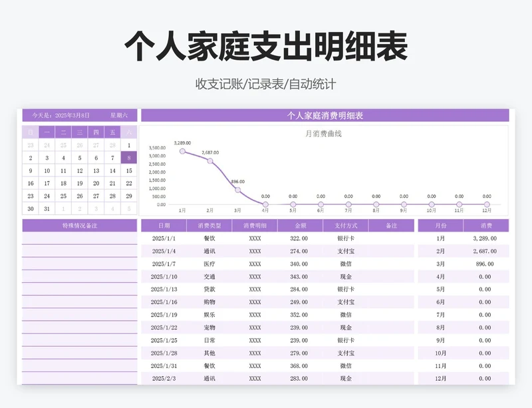This screenshot has width=532, height=408.
Task: Click 支付宝 payment in the 2025/1/16 row
Action: (346, 302)
